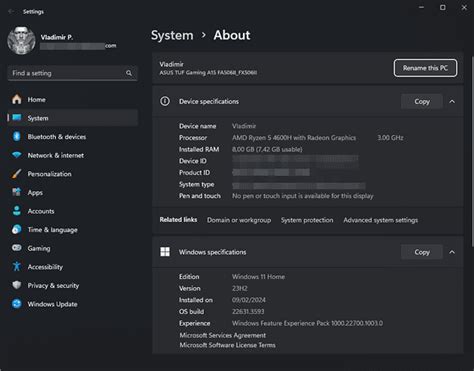Click the Accessibility figure icon

pyautogui.click(x=17, y=266)
